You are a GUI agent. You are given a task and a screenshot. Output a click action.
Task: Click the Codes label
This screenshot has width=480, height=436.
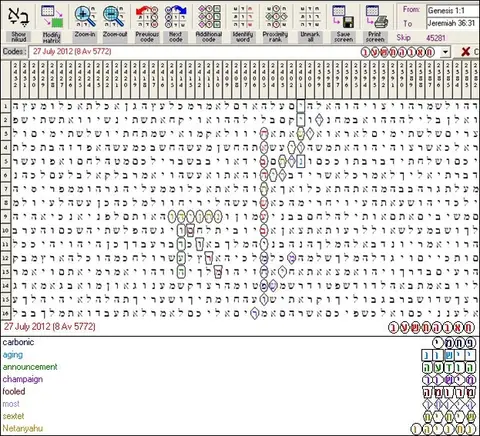(x=14, y=52)
